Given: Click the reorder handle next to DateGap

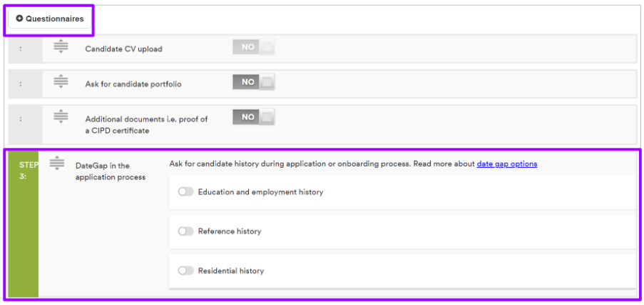Looking at the screenshot, I should tap(57, 164).
